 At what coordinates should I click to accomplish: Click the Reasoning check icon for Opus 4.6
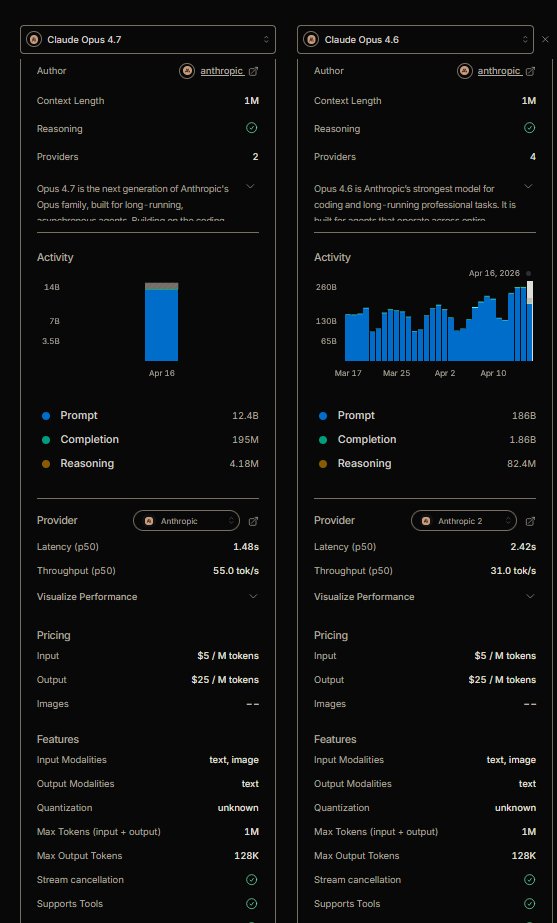click(529, 128)
